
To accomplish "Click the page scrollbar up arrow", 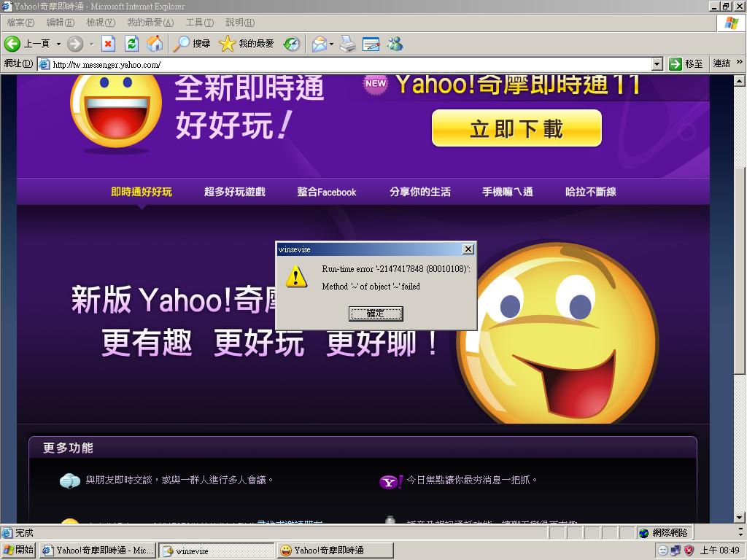I will coord(740,80).
